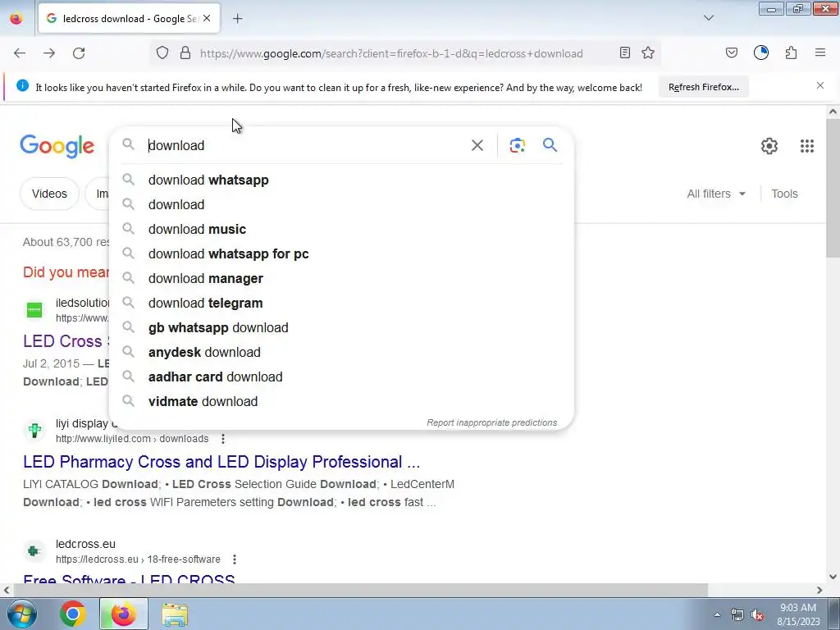Open Windows Explorer from taskbar
This screenshot has height=630, width=840.
[175, 614]
